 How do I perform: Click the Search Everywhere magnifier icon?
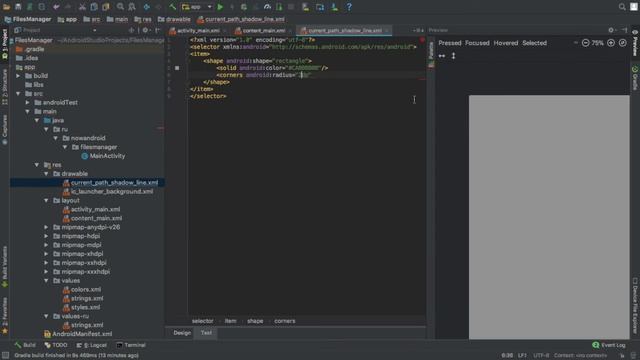tap(622, 7)
